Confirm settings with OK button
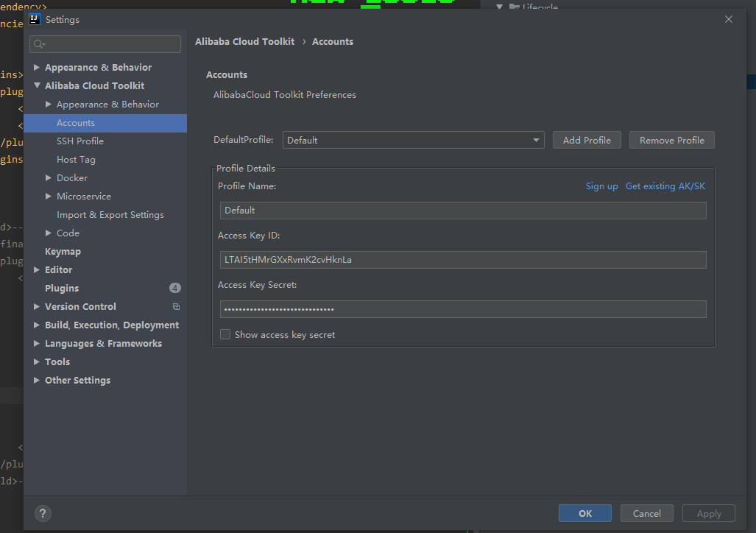The height and width of the screenshot is (533, 756). tap(584, 513)
